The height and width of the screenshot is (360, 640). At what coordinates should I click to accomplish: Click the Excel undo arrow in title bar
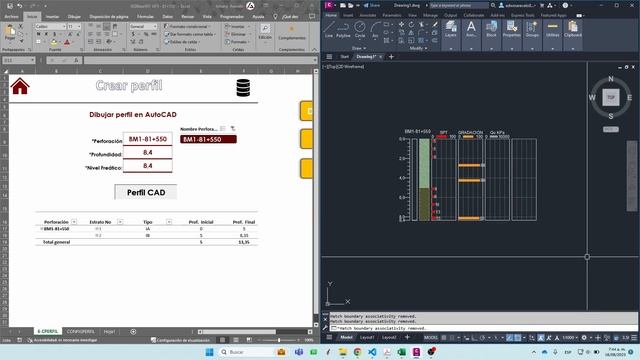[x=19, y=6]
